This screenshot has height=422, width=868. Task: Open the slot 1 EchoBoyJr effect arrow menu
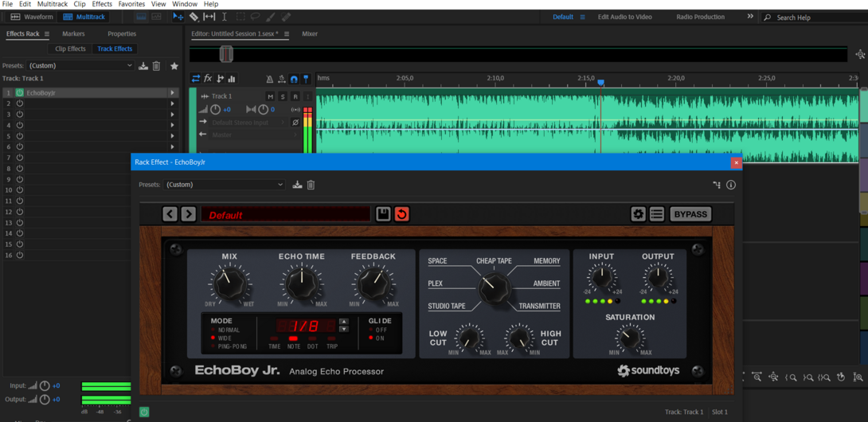click(x=172, y=93)
